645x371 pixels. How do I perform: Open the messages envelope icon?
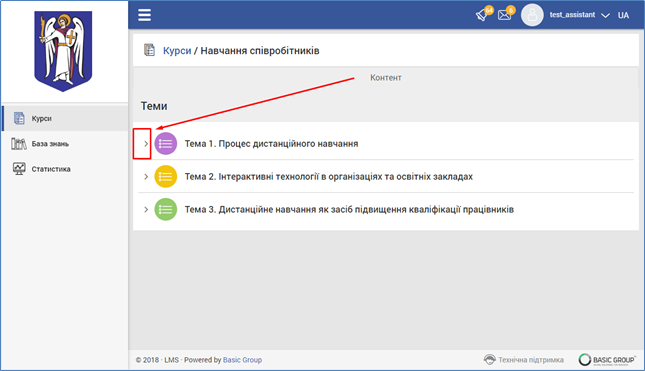(x=506, y=14)
